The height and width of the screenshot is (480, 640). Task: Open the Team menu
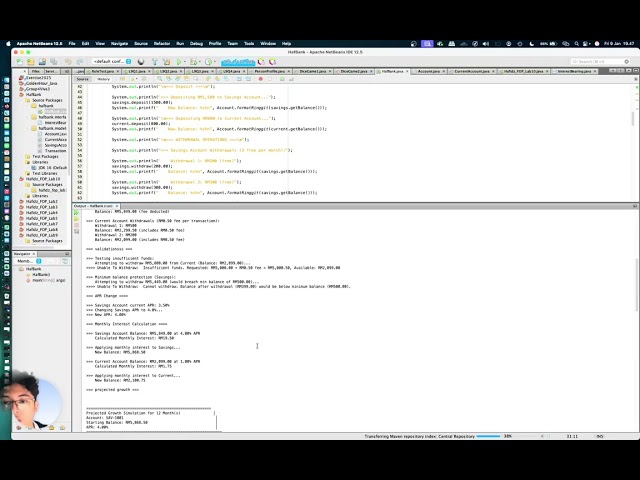232,44
